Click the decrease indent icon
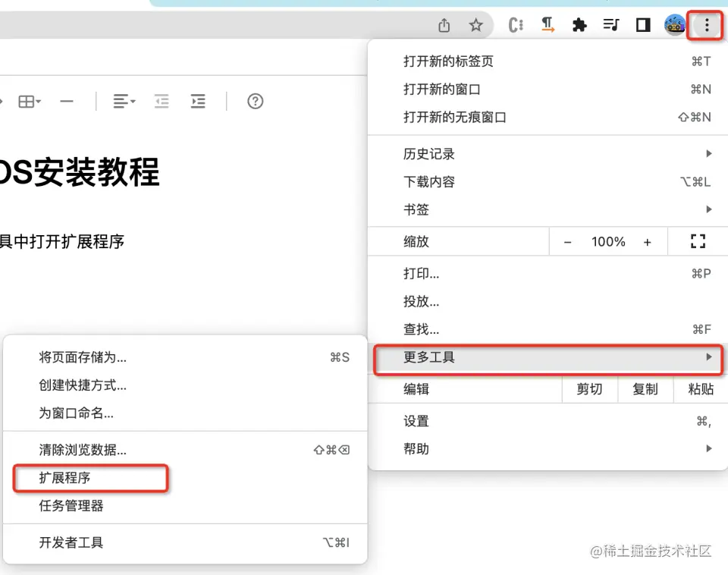 [162, 101]
